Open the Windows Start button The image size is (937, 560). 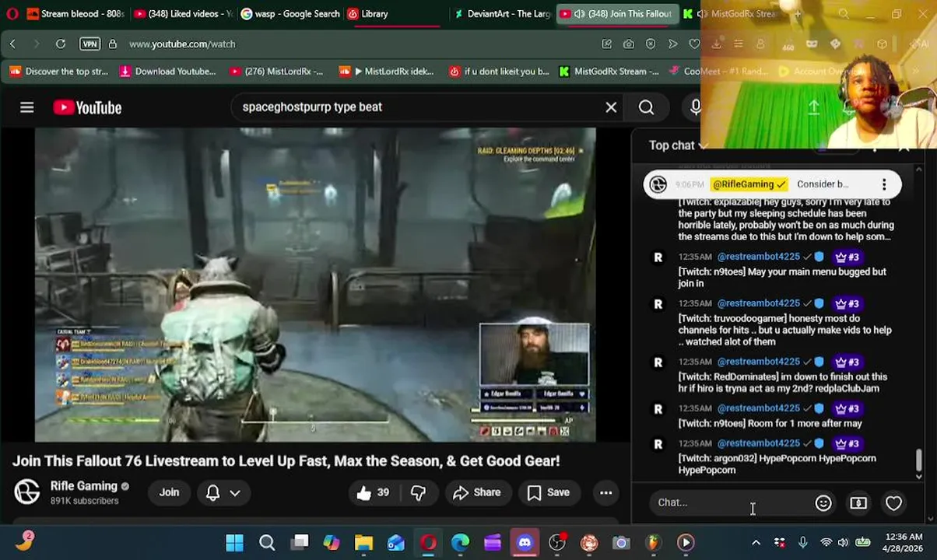[x=234, y=543]
